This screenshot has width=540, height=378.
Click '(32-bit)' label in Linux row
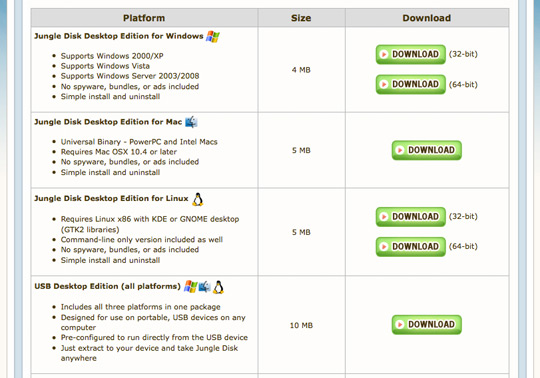pyautogui.click(x=463, y=216)
